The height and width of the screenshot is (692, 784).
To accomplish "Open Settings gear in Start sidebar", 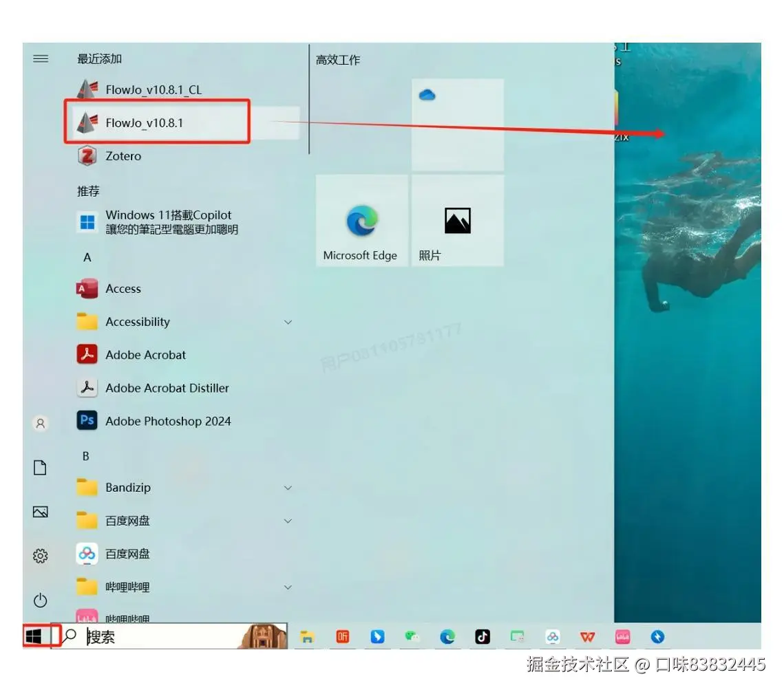I will (x=41, y=556).
